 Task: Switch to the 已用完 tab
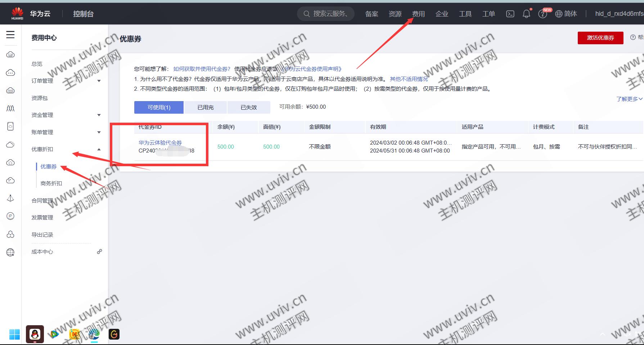coord(205,107)
